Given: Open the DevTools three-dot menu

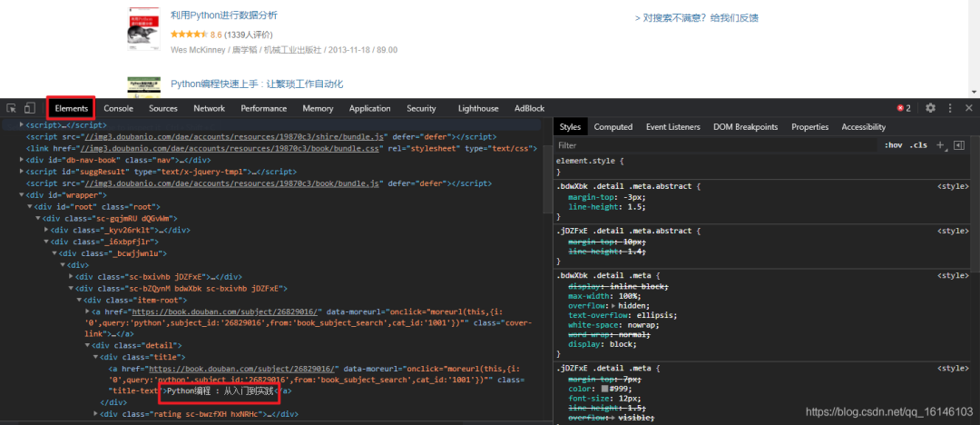Looking at the screenshot, I should pos(951,108).
